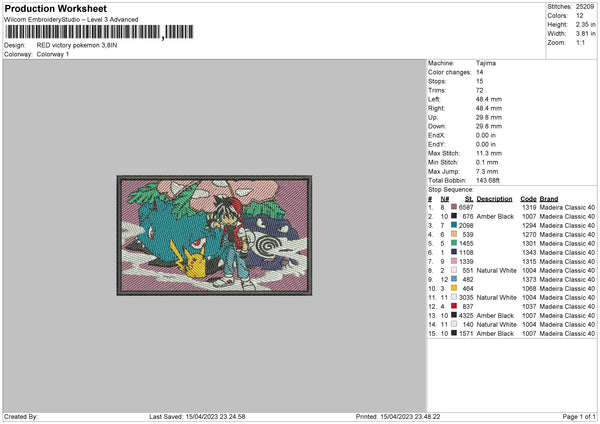This screenshot has height=424, width=600.
Task: Click the Last Saved timestamp '15/04/2023 23.24.58'
Action: (215, 416)
